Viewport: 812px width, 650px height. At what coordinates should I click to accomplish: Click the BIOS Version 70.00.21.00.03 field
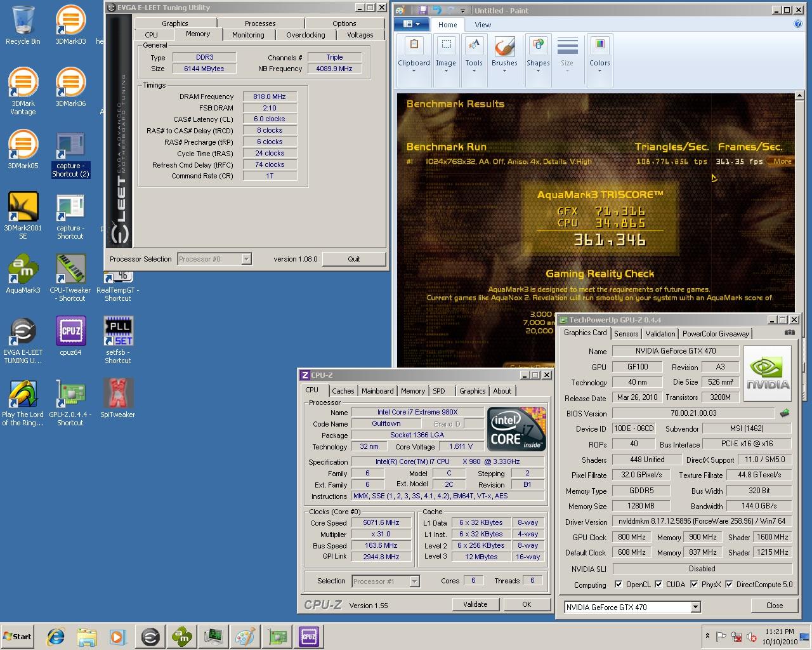coord(693,413)
